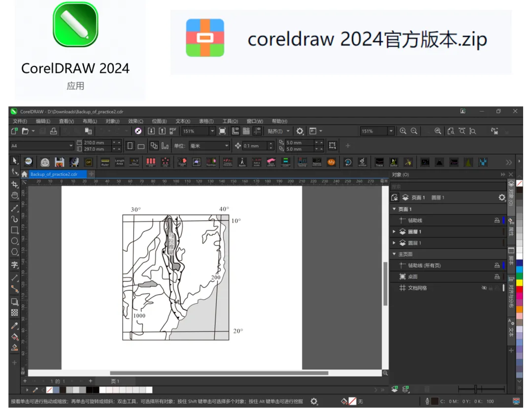Pick the Rectangle tool
Image resolution: width=532 pixels, height=408 pixels.
tap(15, 230)
